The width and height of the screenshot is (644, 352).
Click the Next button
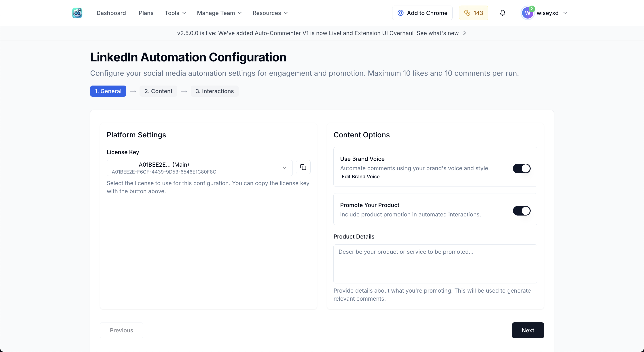point(528,330)
